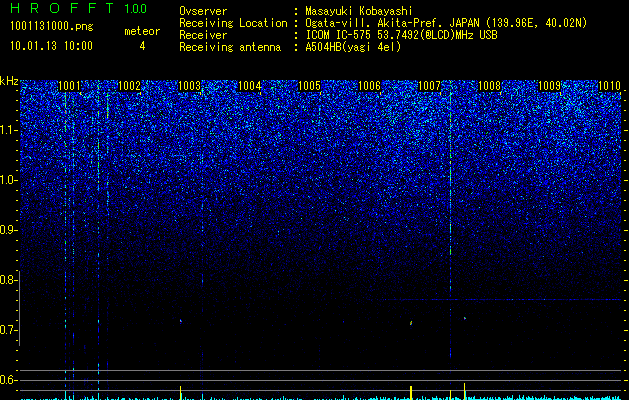Click the 1006 time marker

[369, 85]
